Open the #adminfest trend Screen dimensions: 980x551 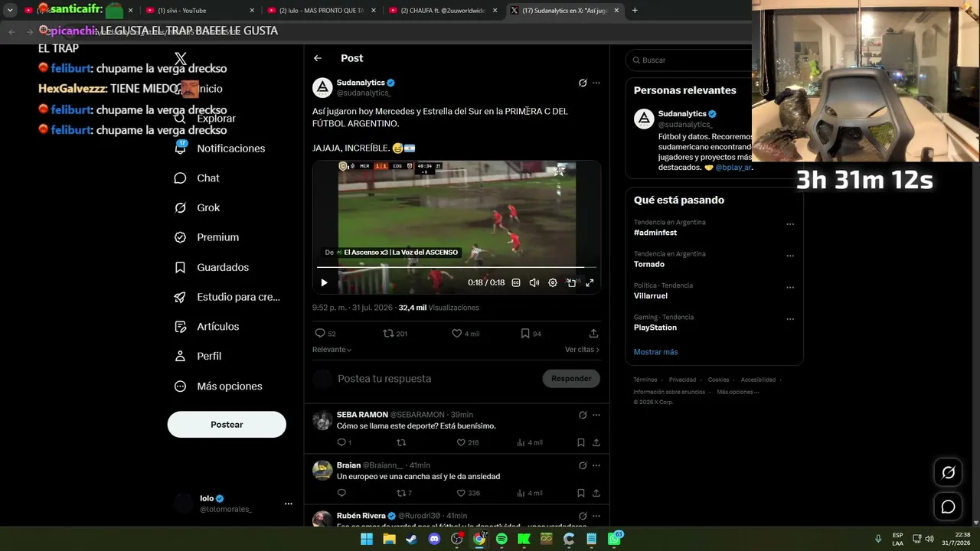click(x=655, y=233)
